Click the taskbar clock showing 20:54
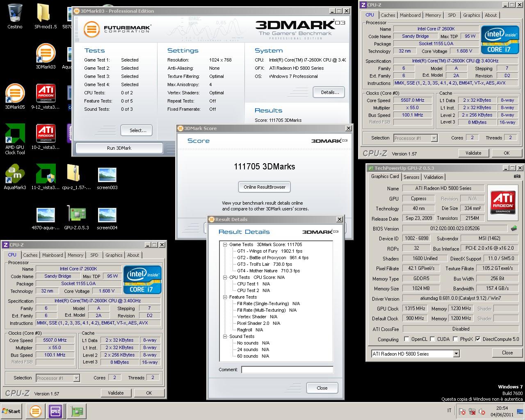Screen dimensions: 525x420 point(502,411)
